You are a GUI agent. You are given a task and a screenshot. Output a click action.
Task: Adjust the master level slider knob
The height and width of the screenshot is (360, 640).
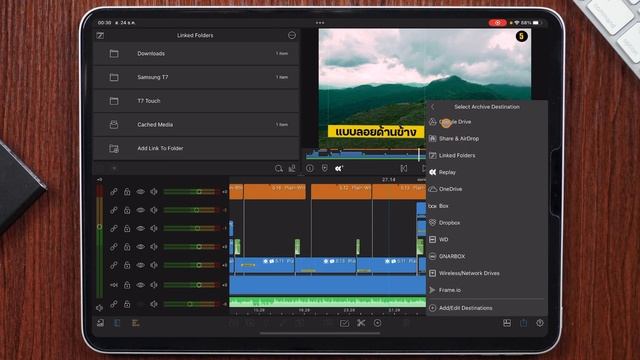click(99, 227)
